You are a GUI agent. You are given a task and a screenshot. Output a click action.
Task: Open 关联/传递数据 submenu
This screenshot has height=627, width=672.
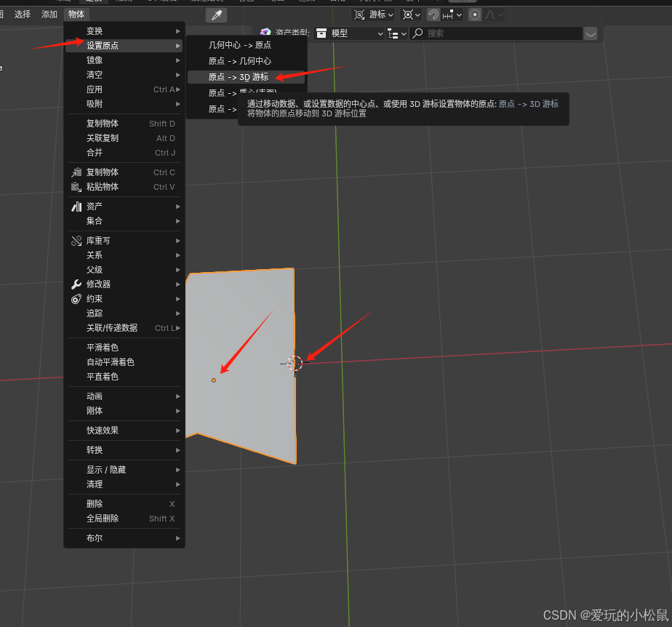124,328
